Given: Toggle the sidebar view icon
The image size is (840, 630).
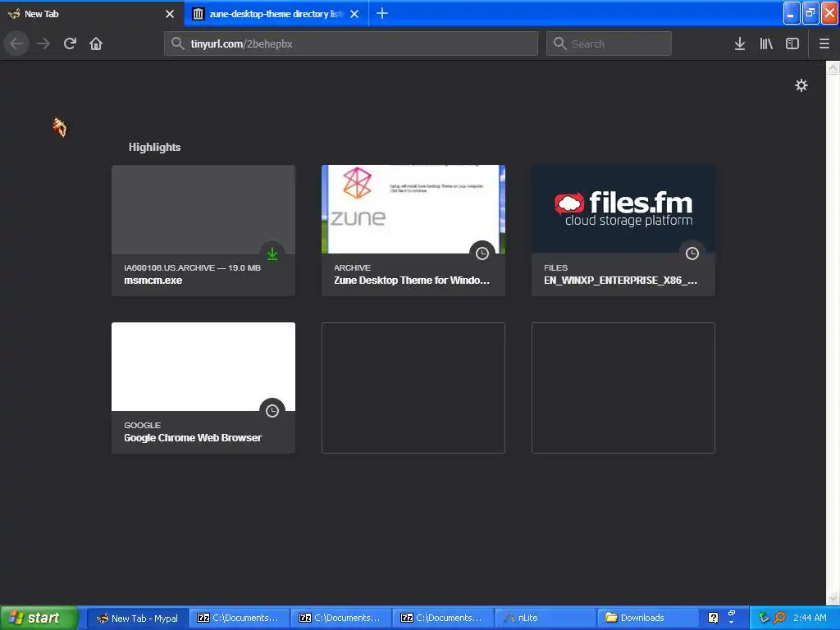Looking at the screenshot, I should [792, 43].
